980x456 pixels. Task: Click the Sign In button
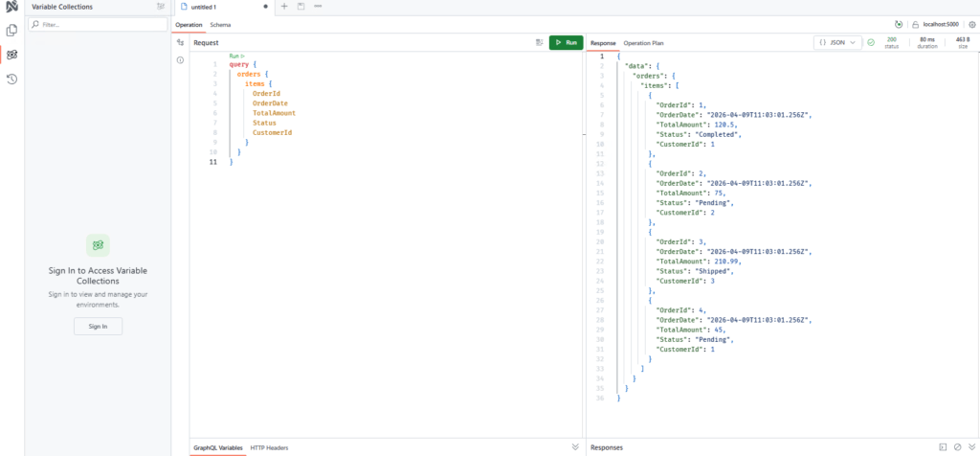click(98, 326)
